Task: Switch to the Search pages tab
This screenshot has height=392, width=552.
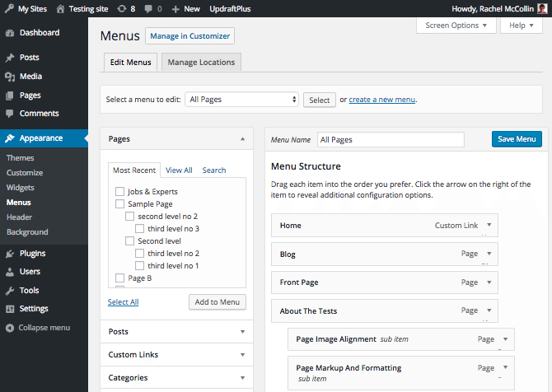Action: coord(214,170)
